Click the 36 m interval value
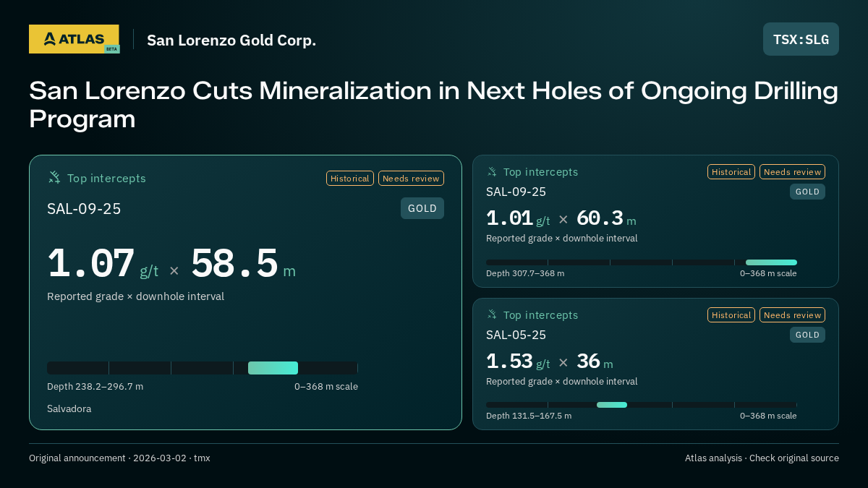This screenshot has height=488, width=868. (x=595, y=361)
